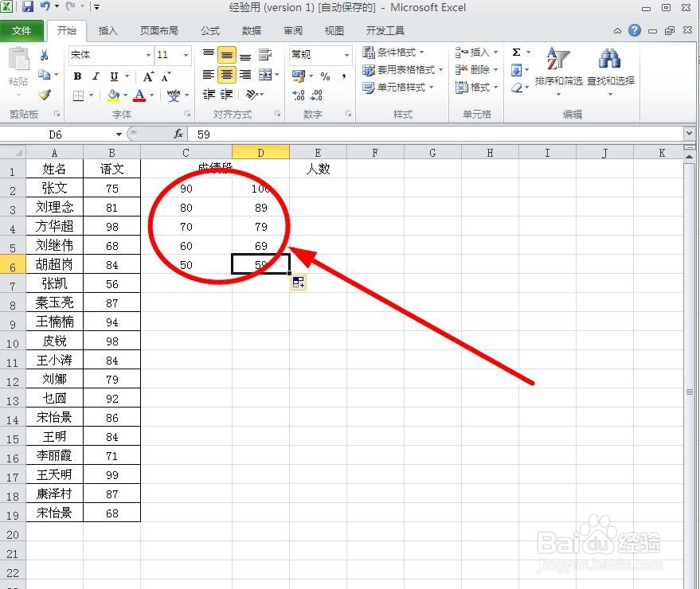Switch to the 页面布局 tab
Screen dimensions: 700x589
coord(159,31)
